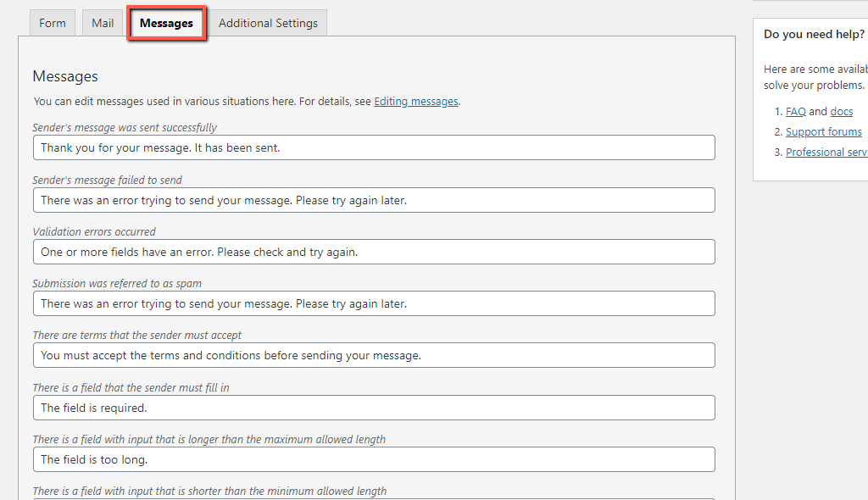Edit 'The field is too long.' input
Viewport: 868px width, 500px height.
click(x=374, y=459)
